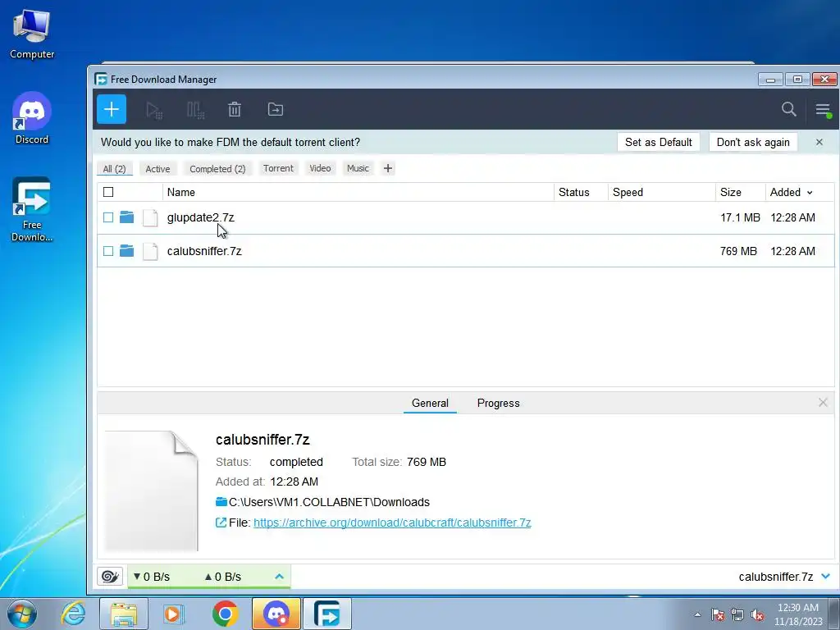The height and width of the screenshot is (630, 840).
Task: Toggle the snail speed mode icon
Action: [x=110, y=577]
